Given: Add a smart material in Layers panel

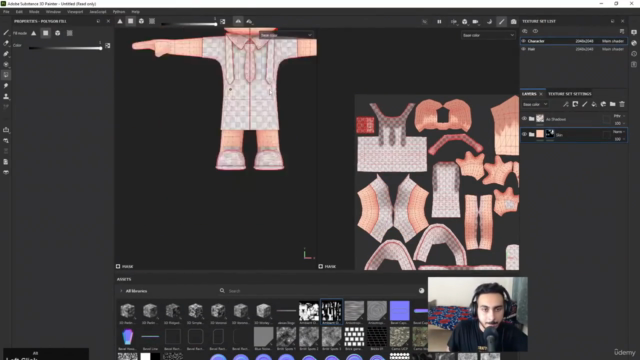Looking at the screenshot, I should point(603,104).
